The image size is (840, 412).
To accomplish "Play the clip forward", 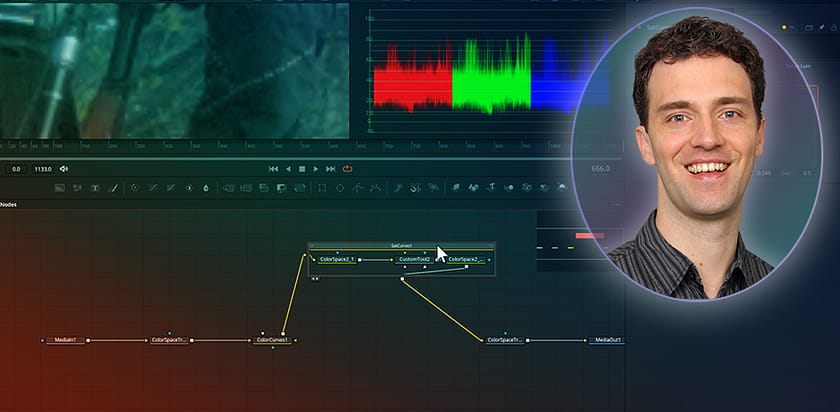I will pyautogui.click(x=316, y=169).
